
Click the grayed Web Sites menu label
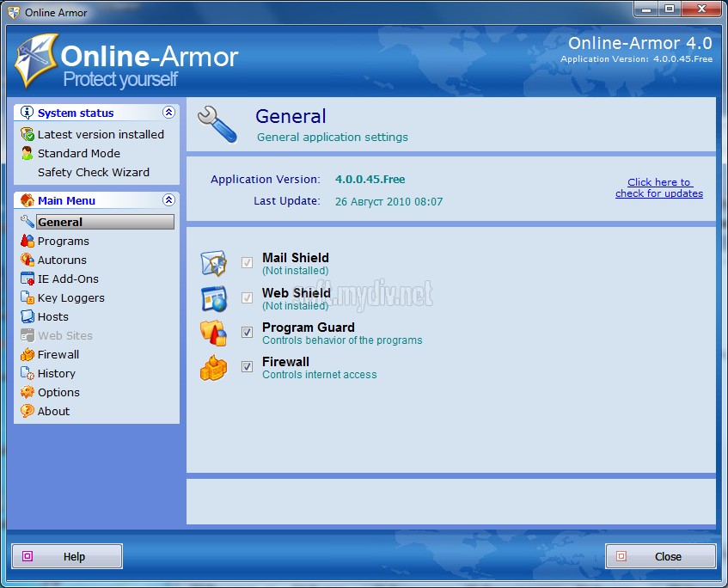click(x=65, y=335)
